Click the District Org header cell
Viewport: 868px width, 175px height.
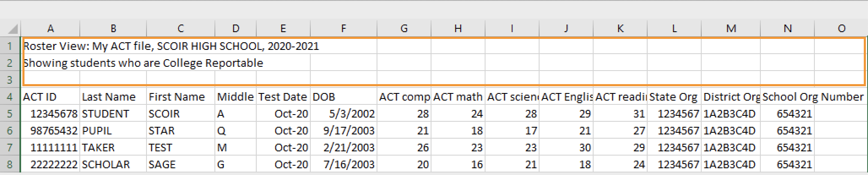(x=731, y=97)
